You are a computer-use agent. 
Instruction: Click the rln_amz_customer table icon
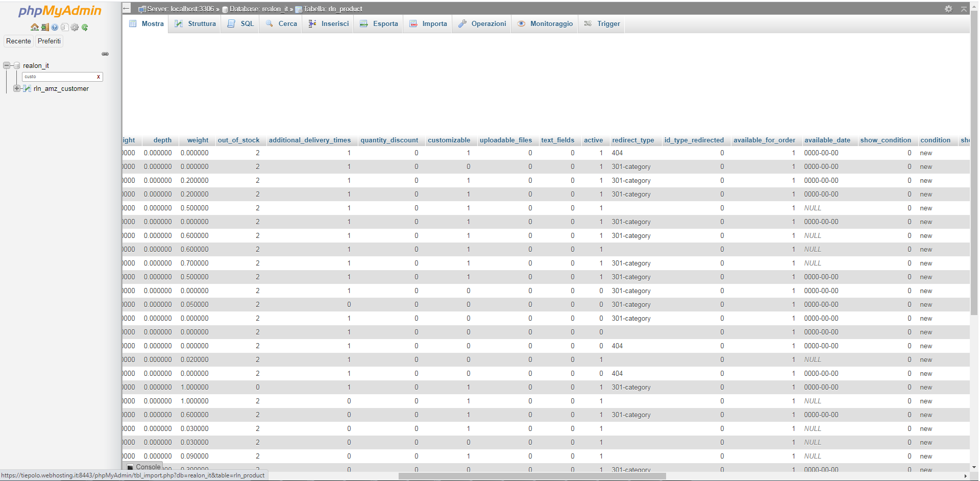click(28, 88)
